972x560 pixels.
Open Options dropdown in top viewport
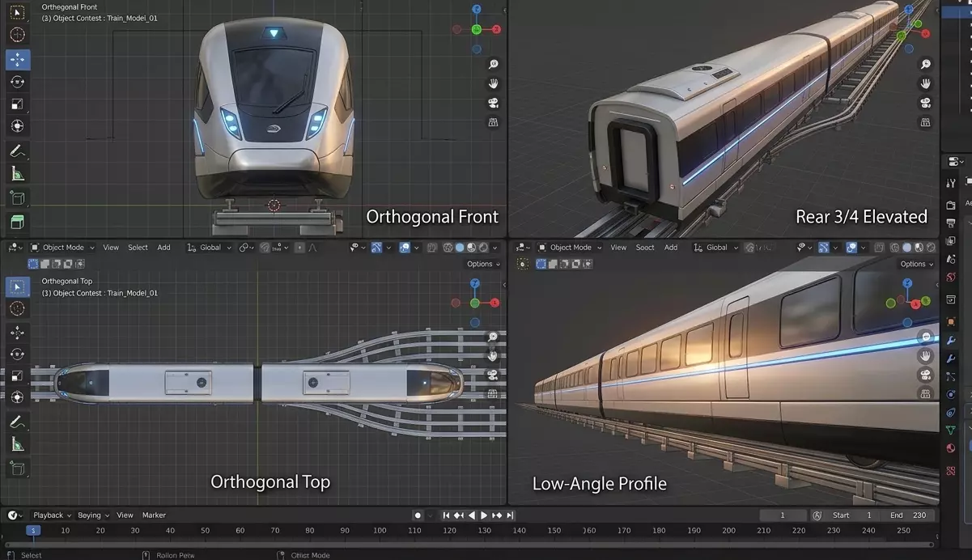click(x=483, y=264)
